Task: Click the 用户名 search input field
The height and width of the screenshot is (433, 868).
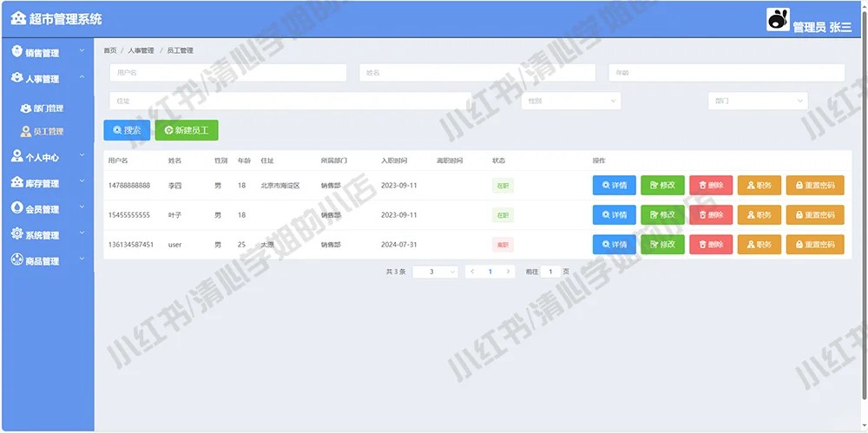Action: (x=228, y=73)
